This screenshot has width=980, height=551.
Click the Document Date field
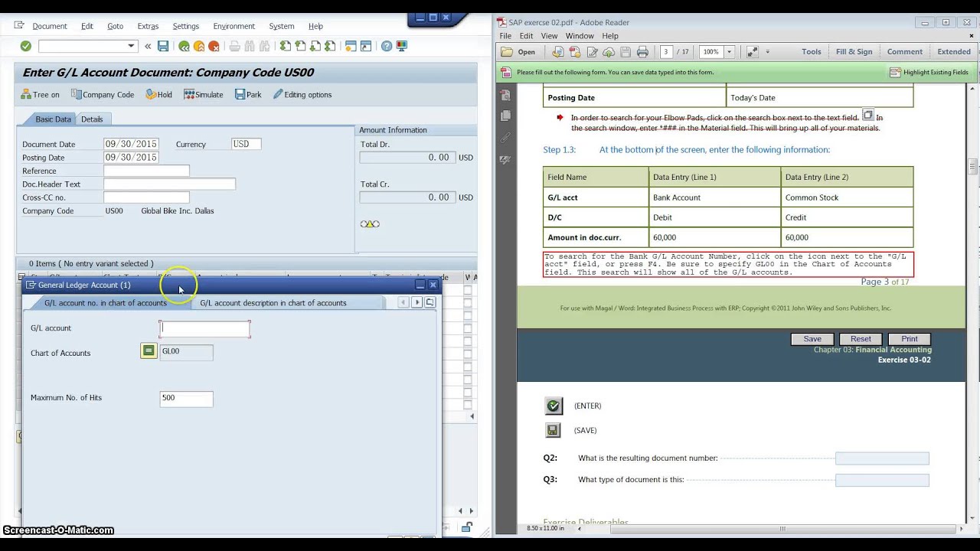click(131, 144)
